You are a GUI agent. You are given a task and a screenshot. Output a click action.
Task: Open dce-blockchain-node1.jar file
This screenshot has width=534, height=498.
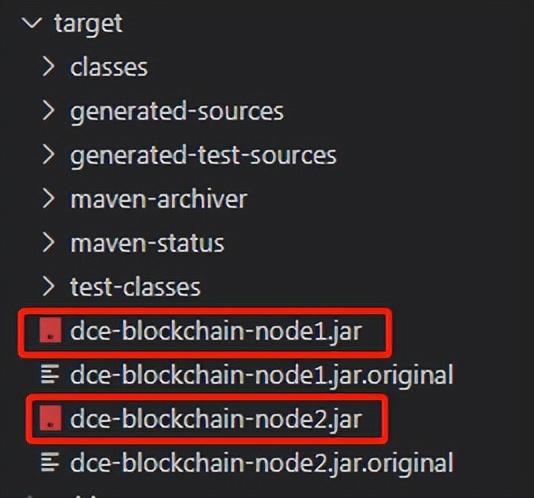click(x=216, y=331)
